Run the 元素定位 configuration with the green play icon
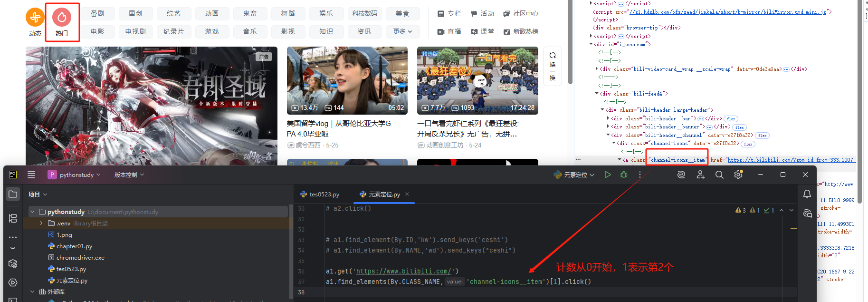868x302 pixels. click(608, 175)
